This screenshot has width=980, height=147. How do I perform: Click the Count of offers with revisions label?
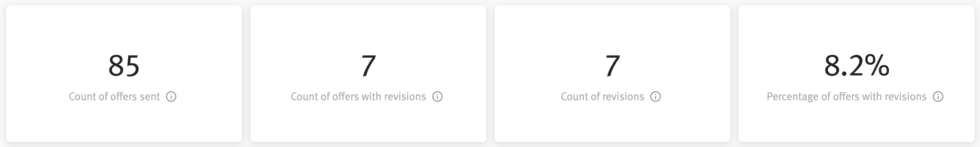click(358, 97)
